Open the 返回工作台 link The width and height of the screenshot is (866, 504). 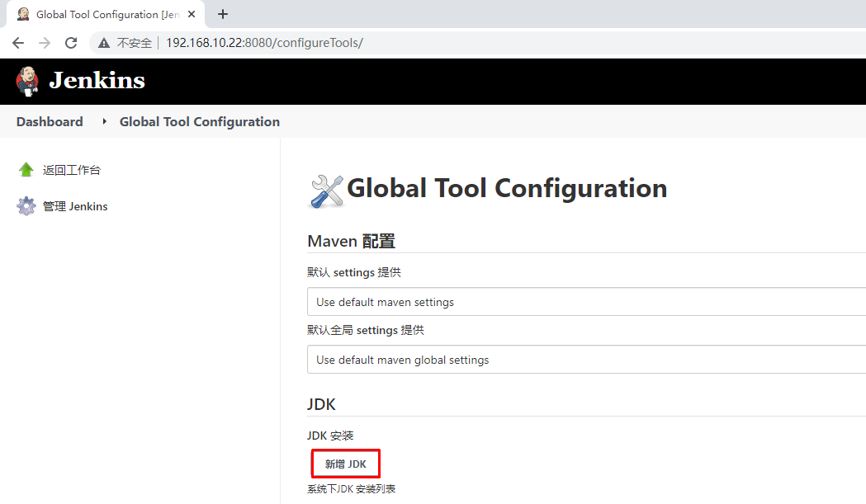click(x=72, y=170)
